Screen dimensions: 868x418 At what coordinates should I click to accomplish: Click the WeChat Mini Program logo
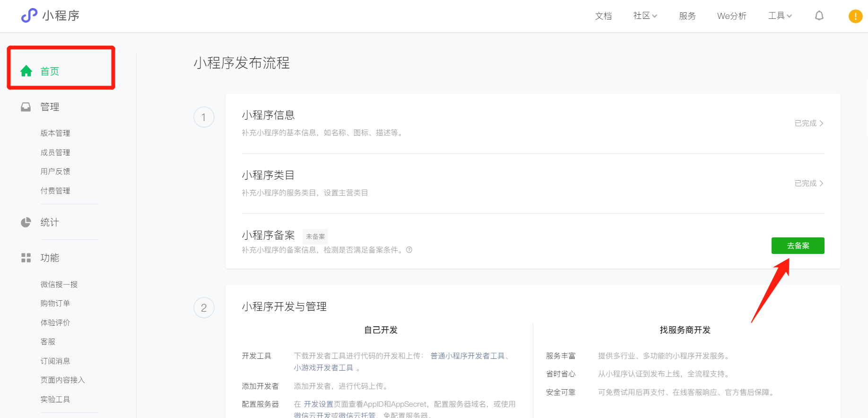coord(29,16)
